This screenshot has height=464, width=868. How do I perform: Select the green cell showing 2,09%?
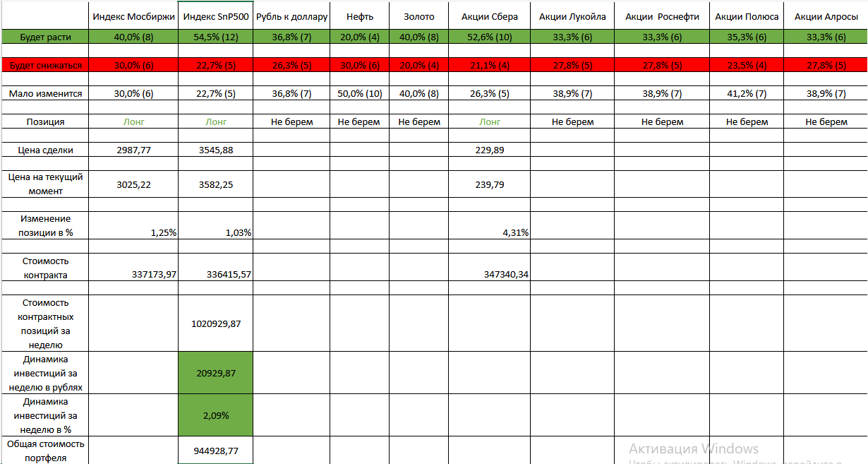215,415
